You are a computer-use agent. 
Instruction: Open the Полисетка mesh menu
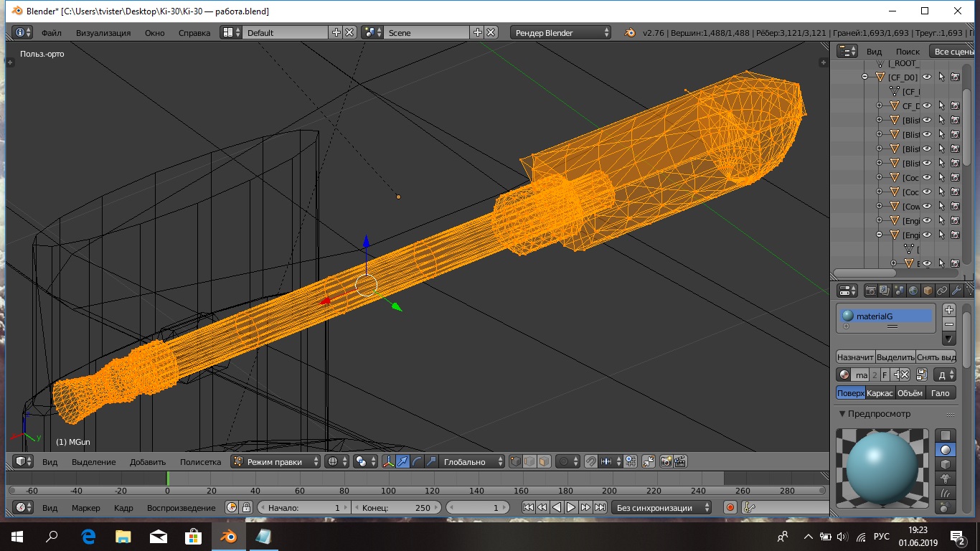point(200,462)
